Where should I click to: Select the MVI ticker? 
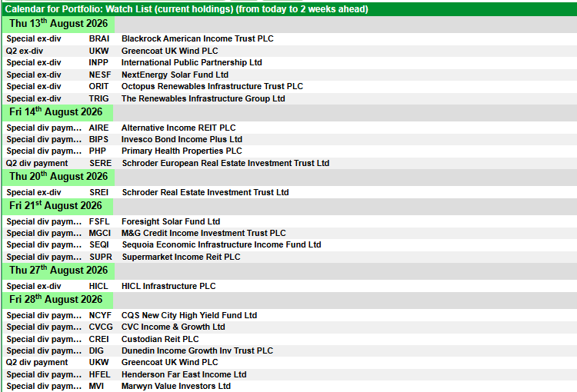96,386
